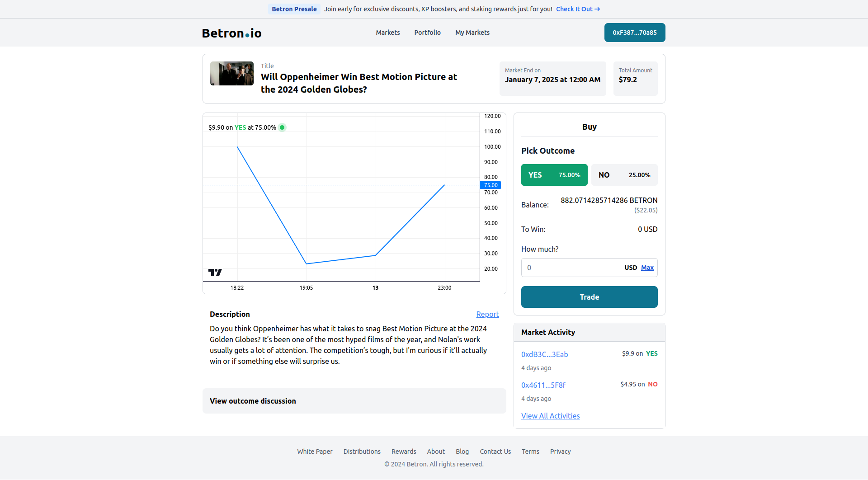Open the White Paper footer link
The image size is (868, 480).
(x=315, y=452)
